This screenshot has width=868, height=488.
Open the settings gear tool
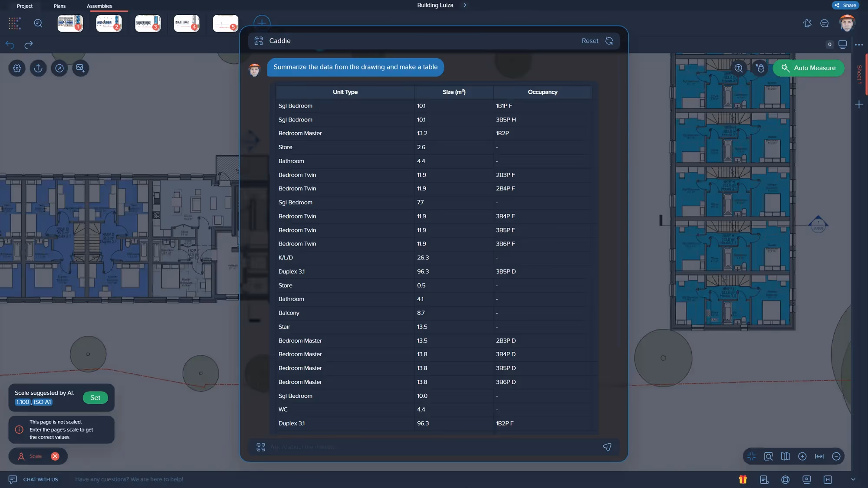click(x=17, y=68)
